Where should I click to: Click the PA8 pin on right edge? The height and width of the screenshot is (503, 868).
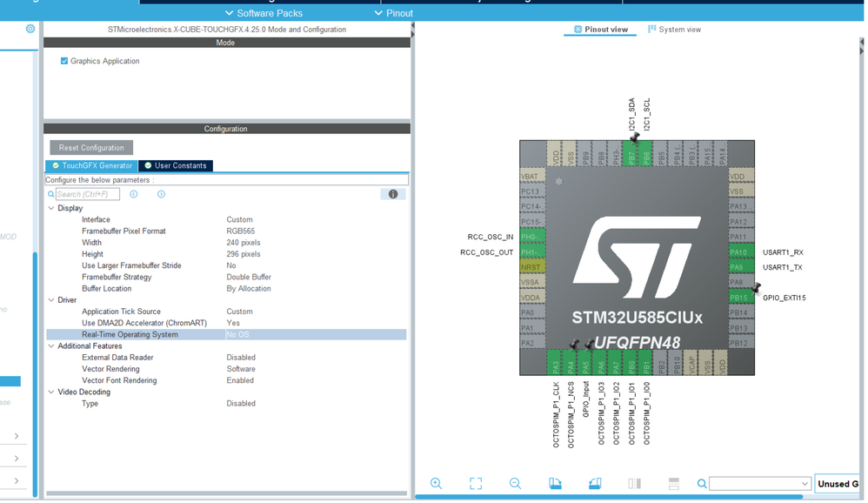pyautogui.click(x=741, y=282)
